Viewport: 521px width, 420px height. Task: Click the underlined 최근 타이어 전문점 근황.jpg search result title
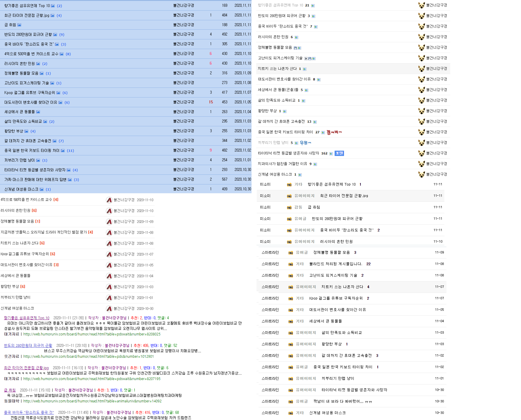click(x=26, y=368)
